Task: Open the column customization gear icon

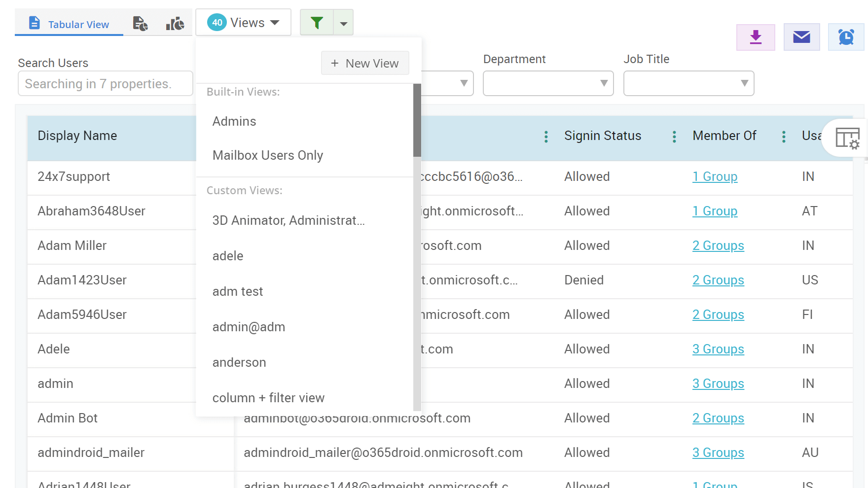Action: pos(847,139)
